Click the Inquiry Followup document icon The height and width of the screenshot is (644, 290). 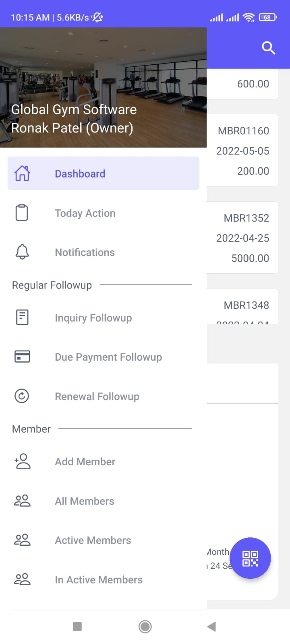click(22, 317)
